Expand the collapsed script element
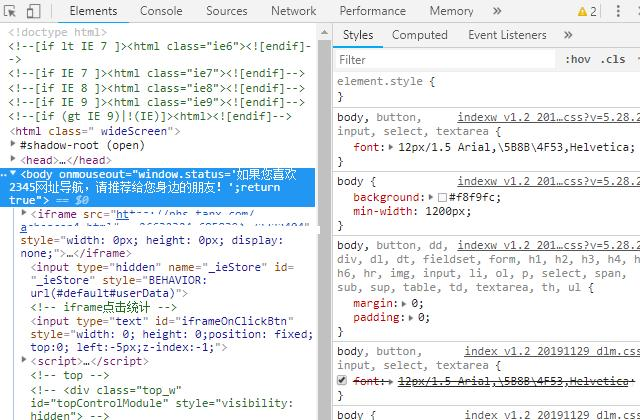The image size is (640, 420). (24, 359)
